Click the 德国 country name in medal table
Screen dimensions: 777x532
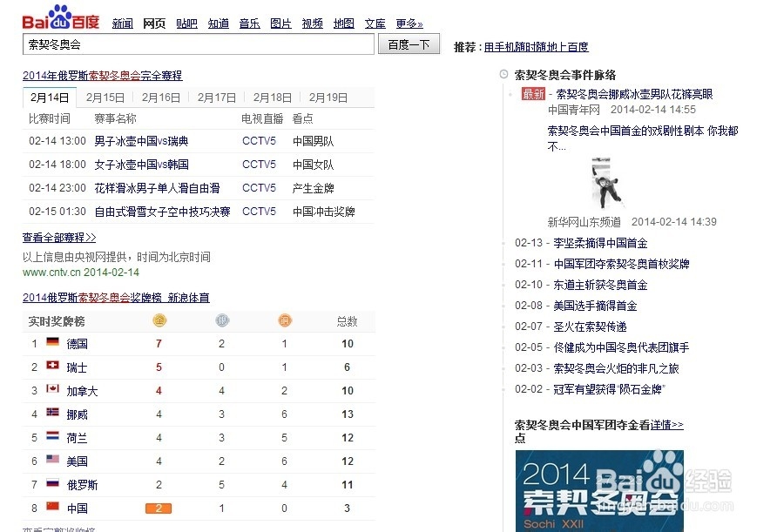click(77, 344)
